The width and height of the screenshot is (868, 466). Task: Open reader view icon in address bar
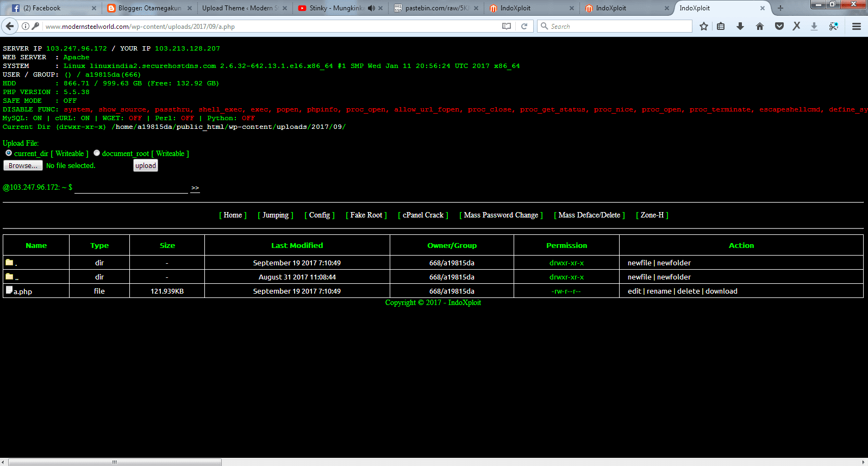point(507,26)
